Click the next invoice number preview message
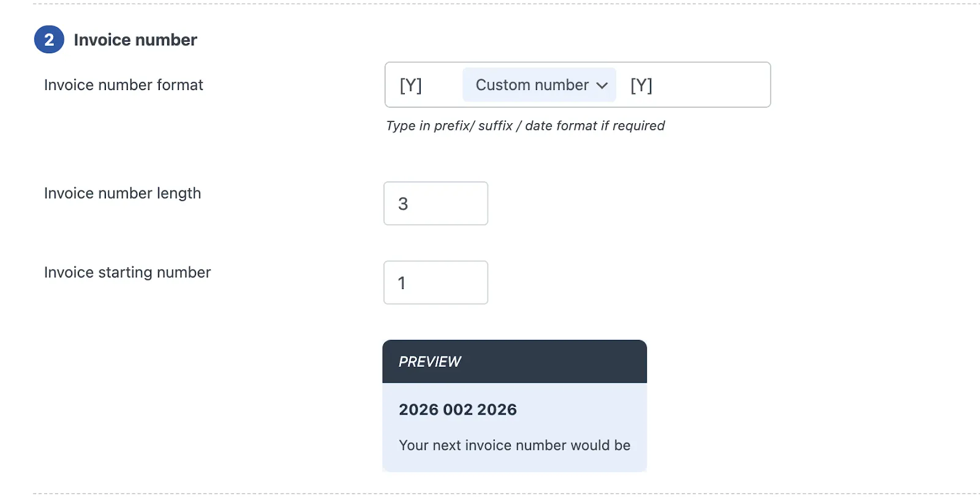 point(514,445)
